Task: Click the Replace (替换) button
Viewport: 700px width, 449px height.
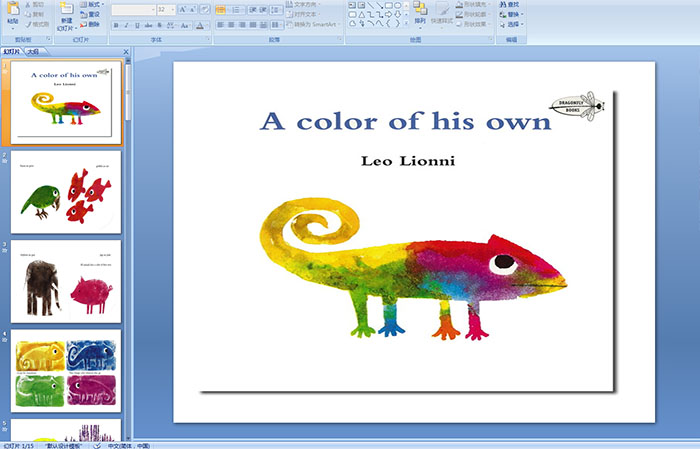Action: [x=511, y=14]
